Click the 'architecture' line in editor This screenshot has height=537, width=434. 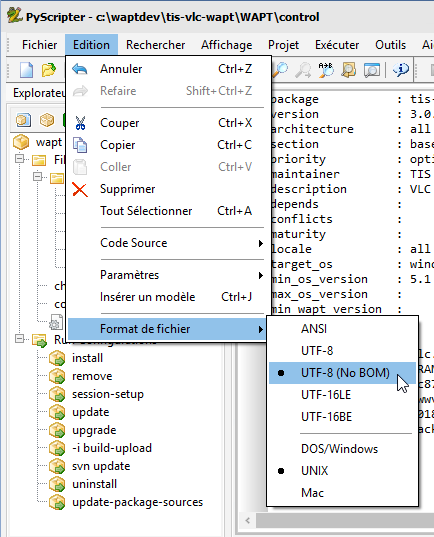coord(351,129)
